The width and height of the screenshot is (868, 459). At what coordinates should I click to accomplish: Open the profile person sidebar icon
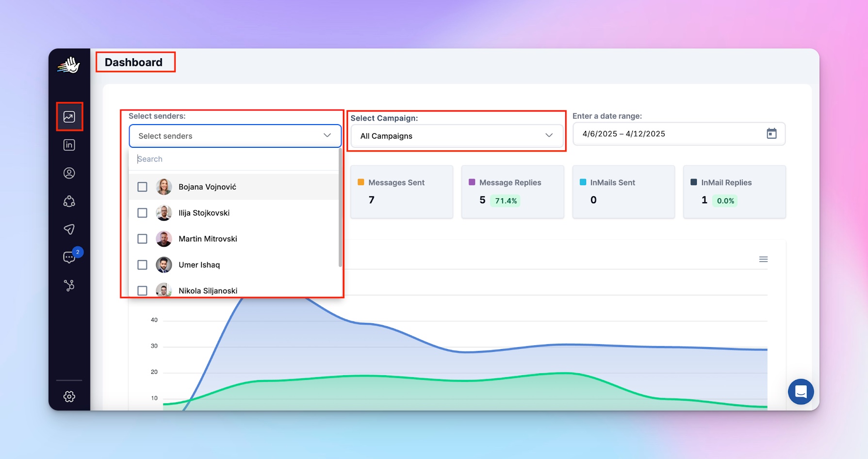coord(69,173)
